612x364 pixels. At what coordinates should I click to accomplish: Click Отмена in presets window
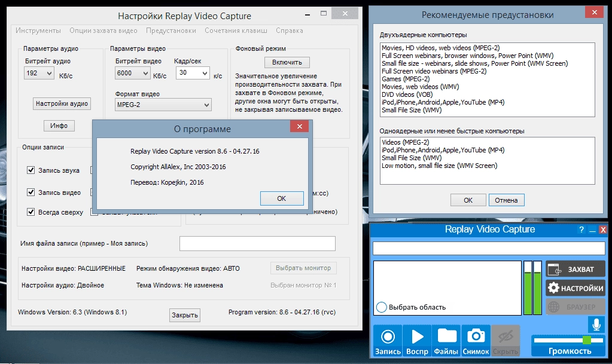506,200
